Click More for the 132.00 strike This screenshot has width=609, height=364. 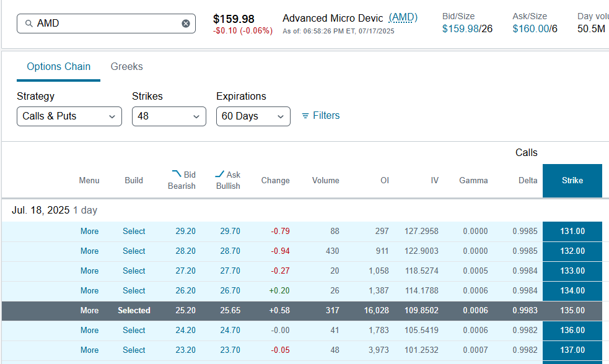(x=89, y=251)
